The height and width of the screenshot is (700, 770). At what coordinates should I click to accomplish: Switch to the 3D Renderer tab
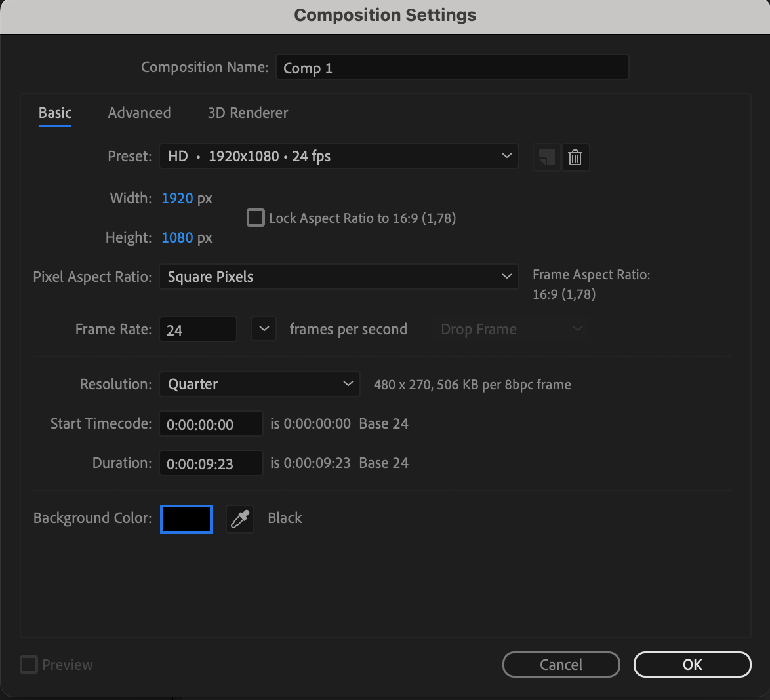(247, 113)
